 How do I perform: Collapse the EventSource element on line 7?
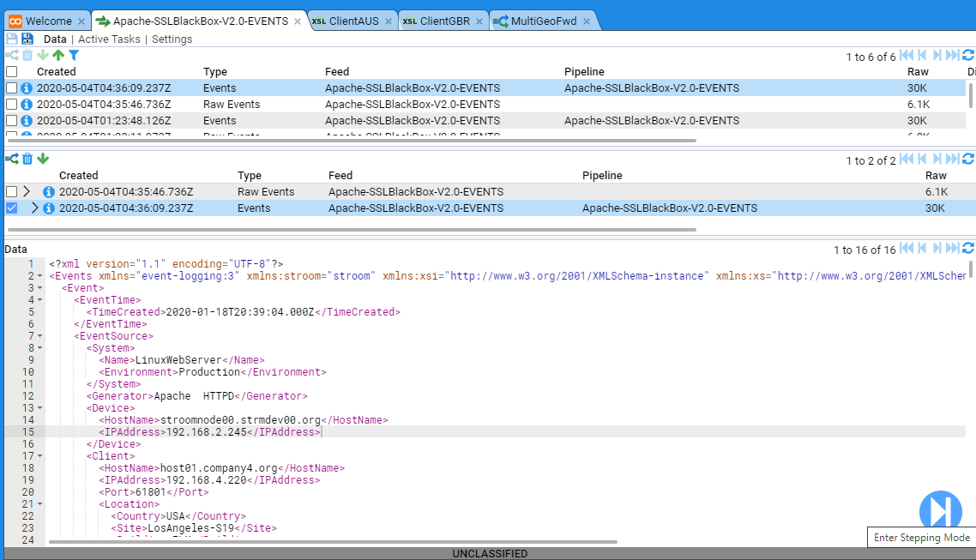(40, 336)
